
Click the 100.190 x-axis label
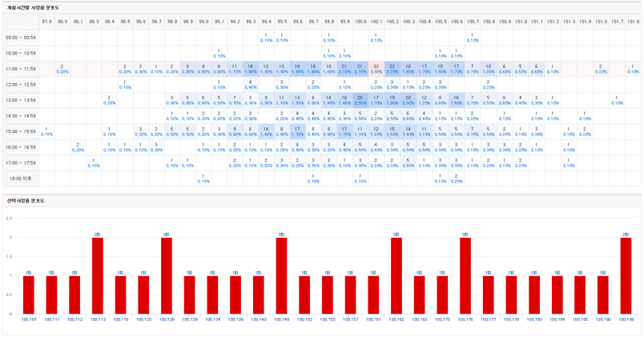[x=603, y=319]
